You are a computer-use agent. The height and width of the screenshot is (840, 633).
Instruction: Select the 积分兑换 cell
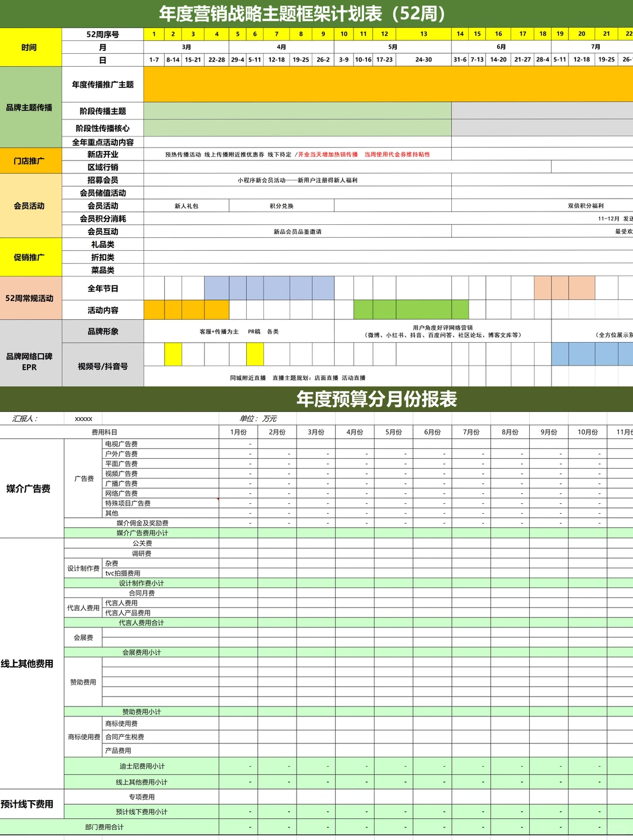[x=281, y=206]
